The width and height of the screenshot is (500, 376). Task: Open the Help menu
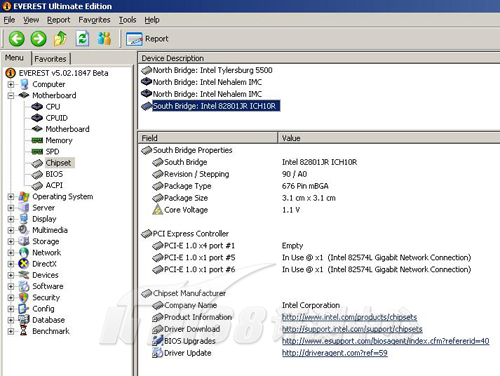click(152, 20)
